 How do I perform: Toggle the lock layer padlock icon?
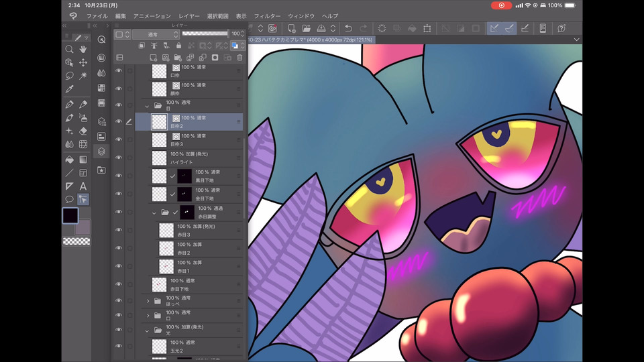tap(178, 46)
